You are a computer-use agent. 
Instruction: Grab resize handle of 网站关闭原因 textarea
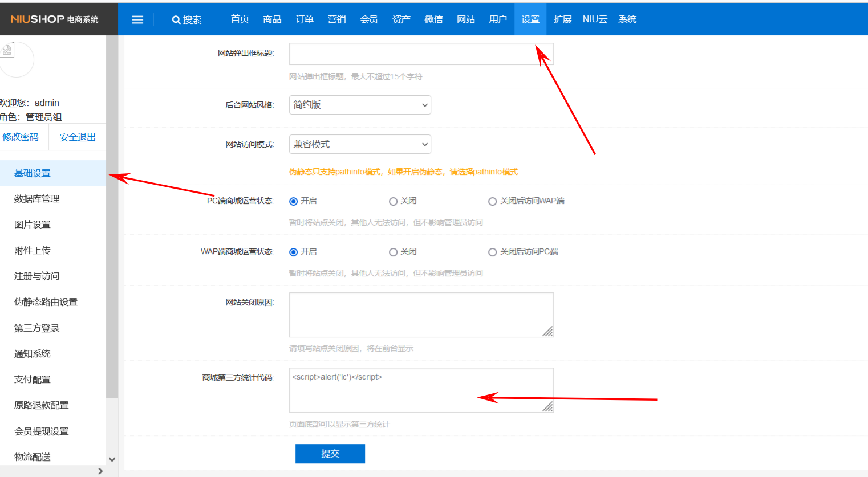547,331
